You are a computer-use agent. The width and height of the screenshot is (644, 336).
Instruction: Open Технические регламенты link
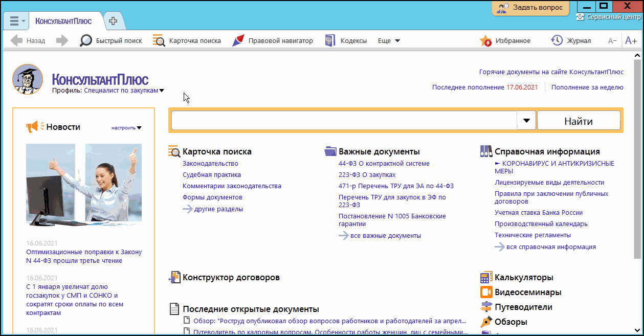pos(532,235)
